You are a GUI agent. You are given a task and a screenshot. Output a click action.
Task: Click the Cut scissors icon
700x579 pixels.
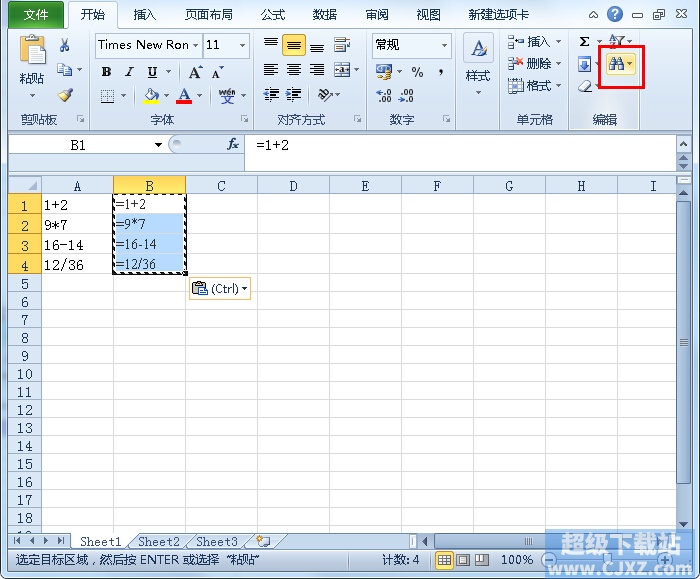(65, 45)
